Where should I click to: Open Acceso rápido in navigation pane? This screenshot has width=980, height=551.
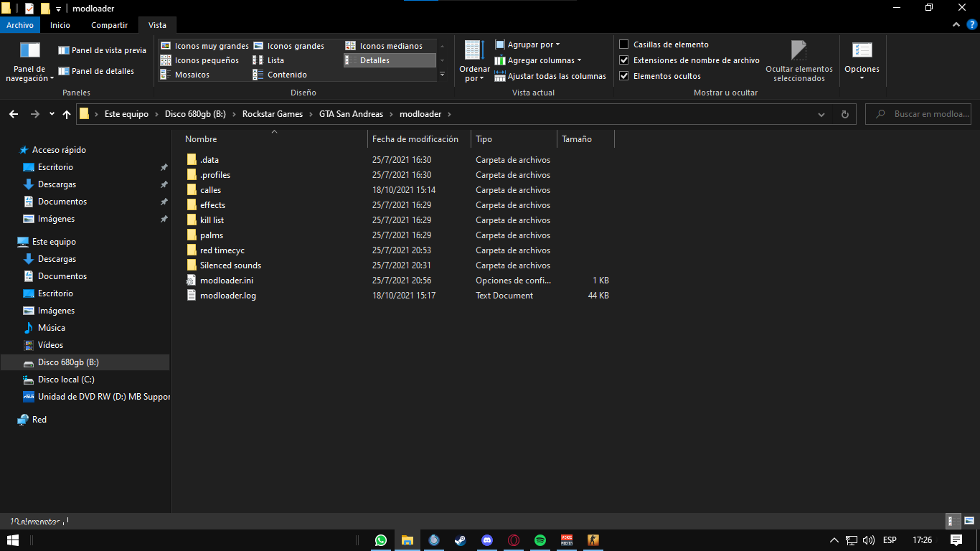pyautogui.click(x=59, y=150)
